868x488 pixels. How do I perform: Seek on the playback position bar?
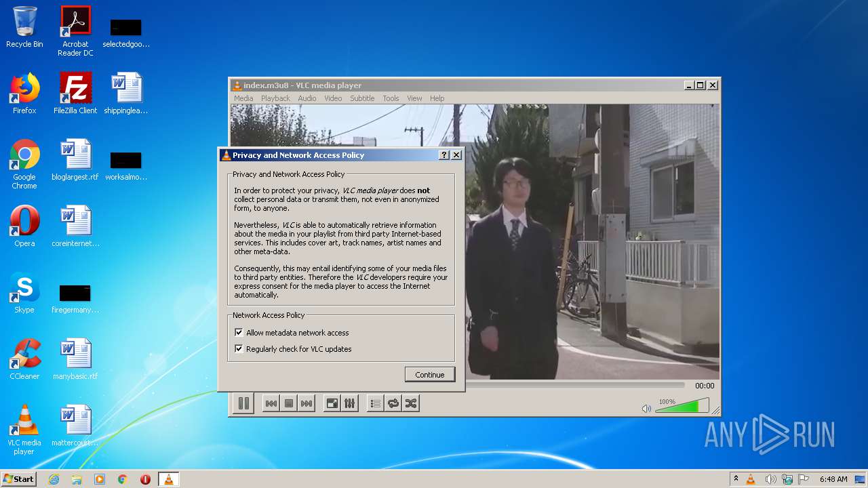coord(576,385)
